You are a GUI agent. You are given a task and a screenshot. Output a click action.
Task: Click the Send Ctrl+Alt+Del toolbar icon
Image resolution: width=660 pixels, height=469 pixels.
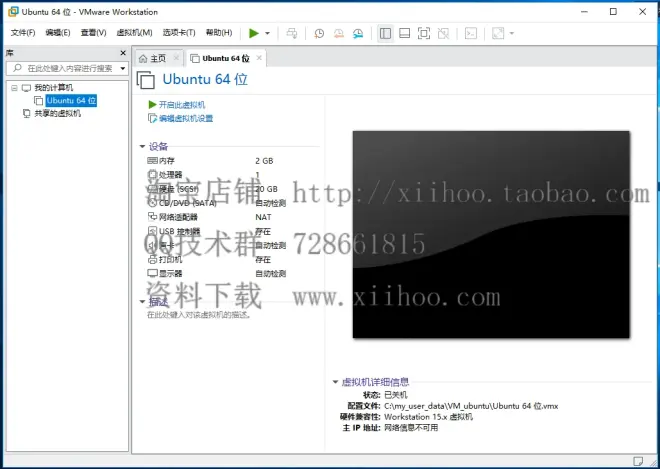[x=292, y=33]
